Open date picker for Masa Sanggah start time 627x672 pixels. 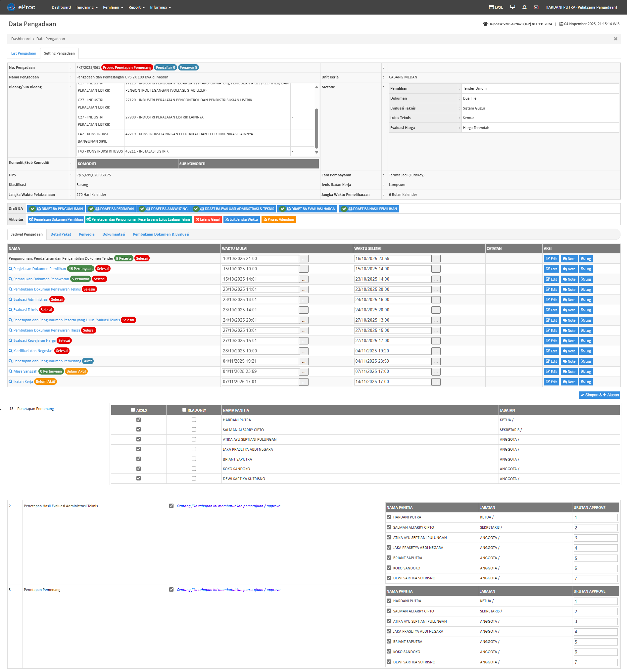[x=304, y=372]
